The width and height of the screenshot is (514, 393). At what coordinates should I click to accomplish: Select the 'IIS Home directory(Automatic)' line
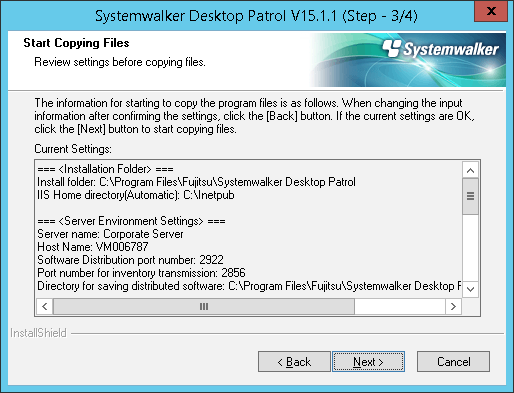pyautogui.click(x=136, y=195)
